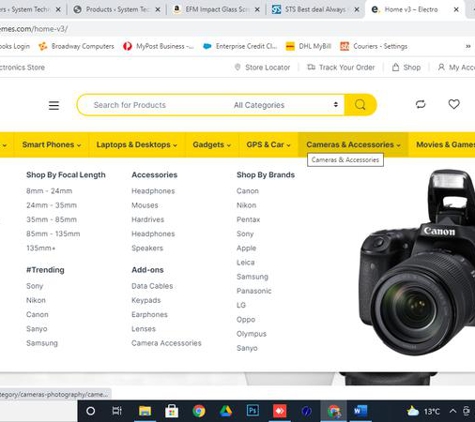Screen dimensions: 475x422
Task: Select the 8mm - 24mm focal length
Action: tap(49, 191)
